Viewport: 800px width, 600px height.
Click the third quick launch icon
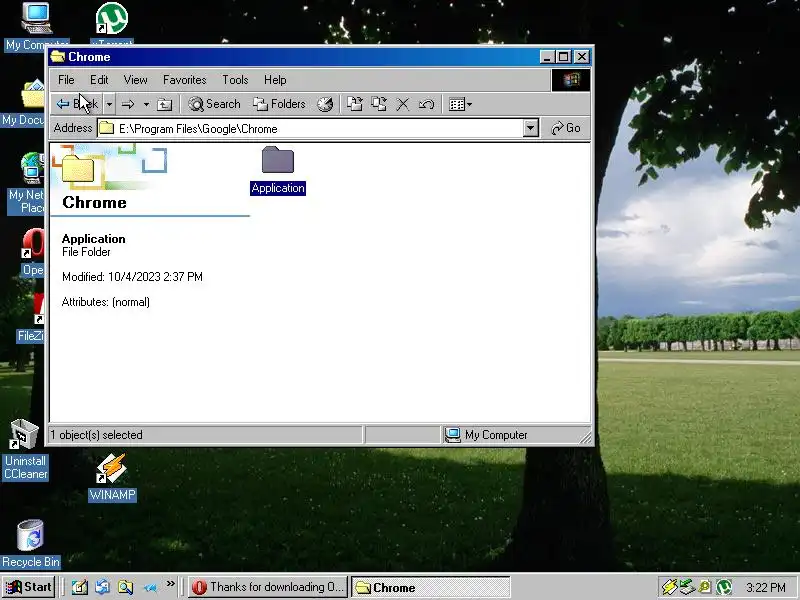pyautogui.click(x=126, y=587)
